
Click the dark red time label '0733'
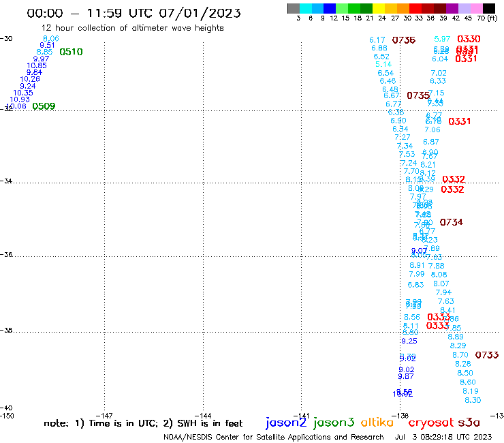pos(487,355)
